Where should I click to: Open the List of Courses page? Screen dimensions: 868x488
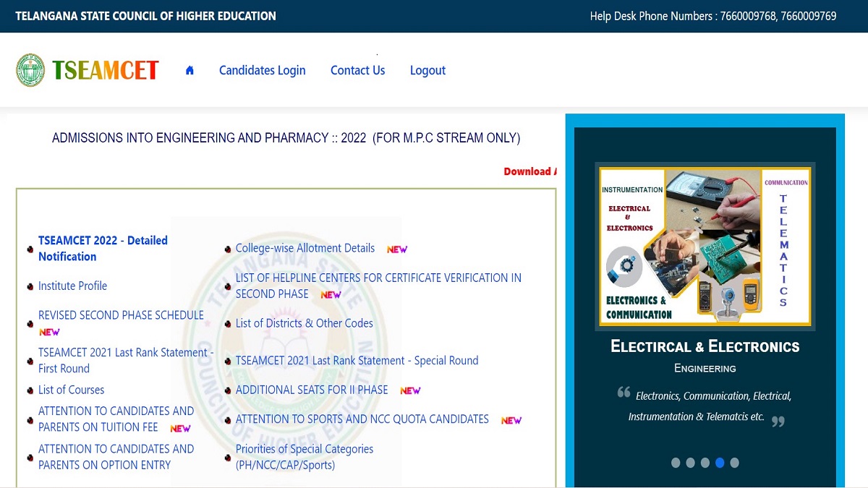71,390
